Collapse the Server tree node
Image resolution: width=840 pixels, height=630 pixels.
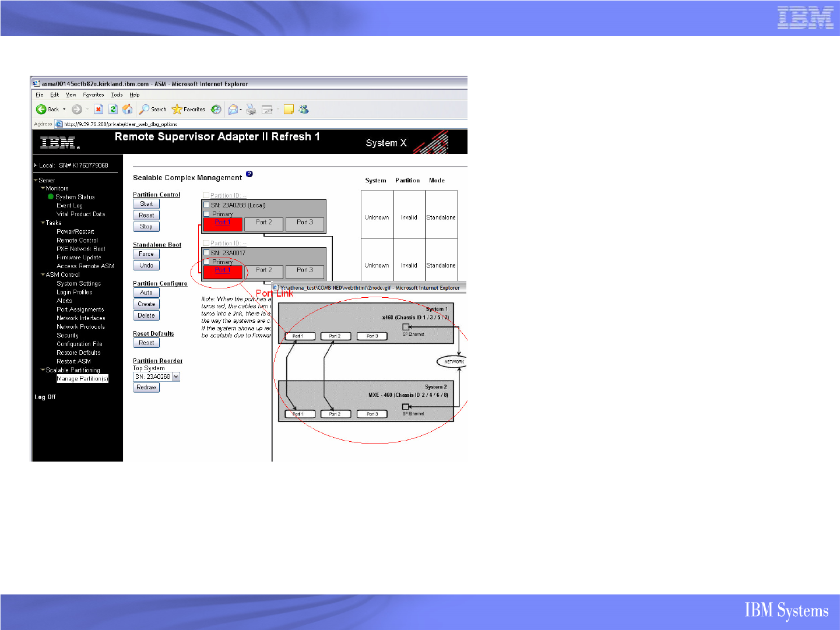coord(36,180)
